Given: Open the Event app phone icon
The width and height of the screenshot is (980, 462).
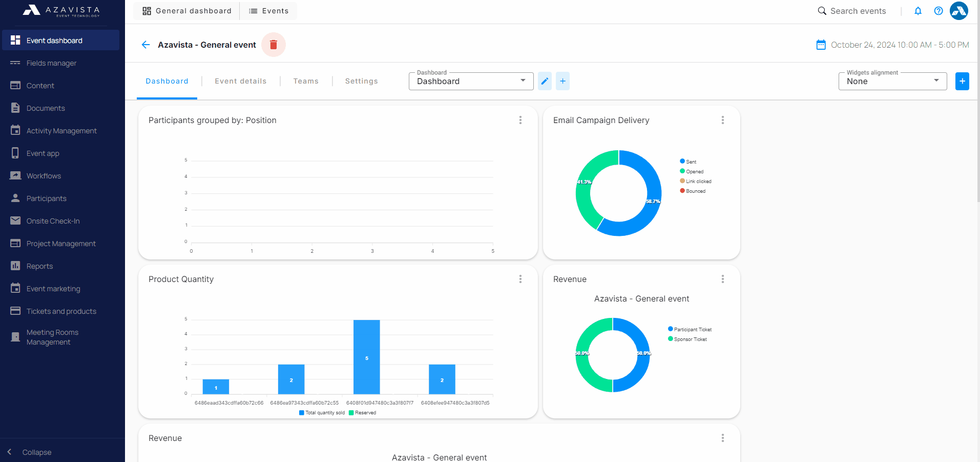Looking at the screenshot, I should pos(15,153).
